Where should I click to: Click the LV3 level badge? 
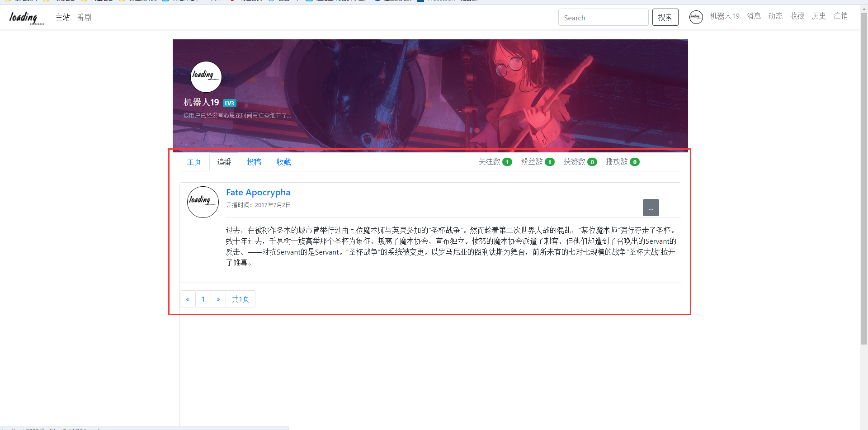tap(230, 103)
